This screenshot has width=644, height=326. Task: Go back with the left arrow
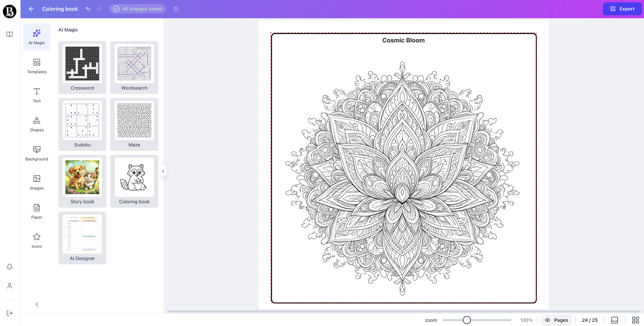click(31, 9)
